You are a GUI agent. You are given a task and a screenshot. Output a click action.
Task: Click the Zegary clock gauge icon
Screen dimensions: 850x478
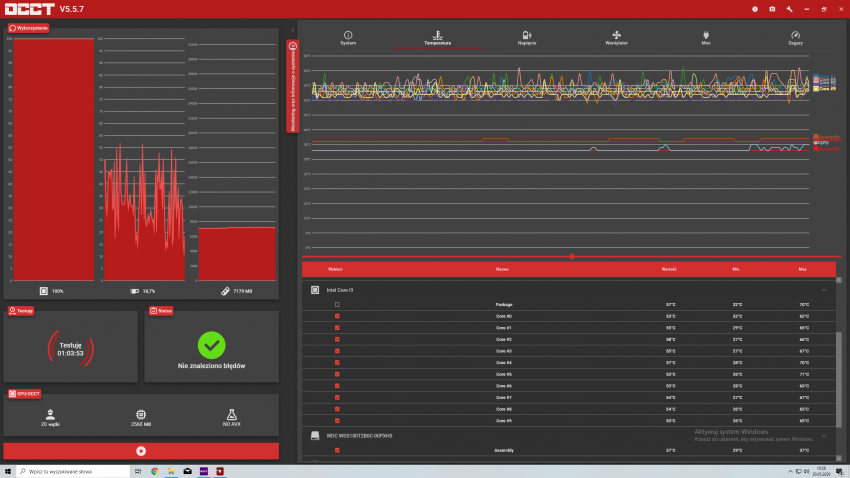795,37
